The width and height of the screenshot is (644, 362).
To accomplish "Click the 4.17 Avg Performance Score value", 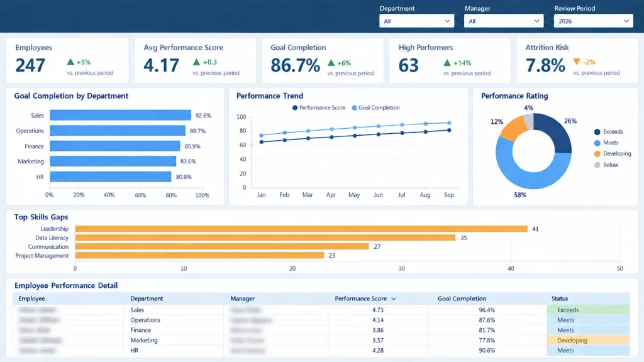I will point(162,65).
